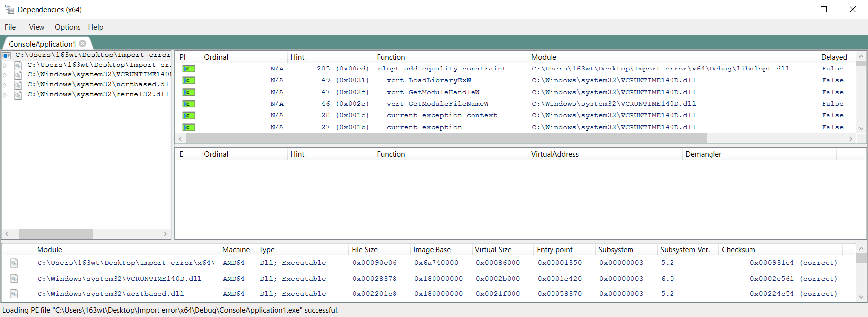Close the ConsoleApplication1 tab
Screen dimensions: 868x317
(x=83, y=44)
